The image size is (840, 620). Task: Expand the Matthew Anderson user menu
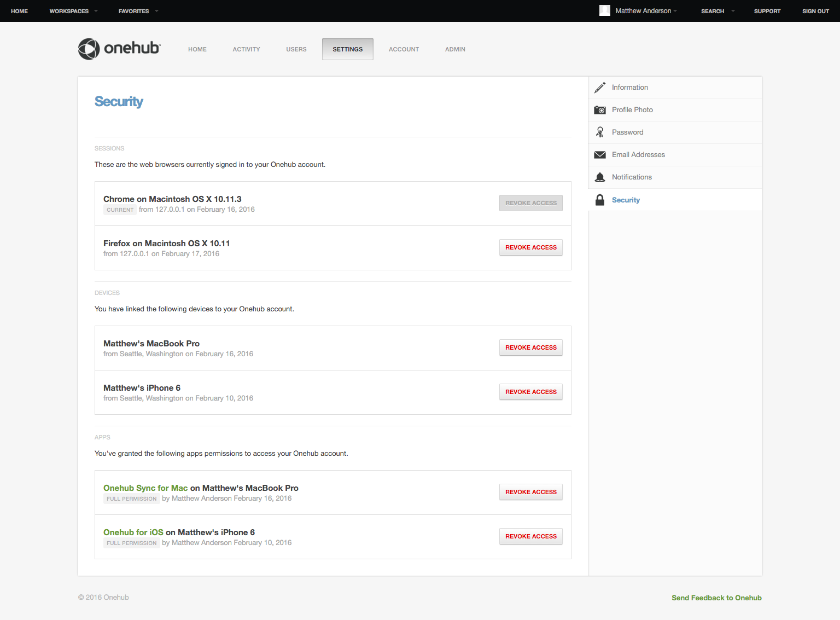tap(646, 11)
